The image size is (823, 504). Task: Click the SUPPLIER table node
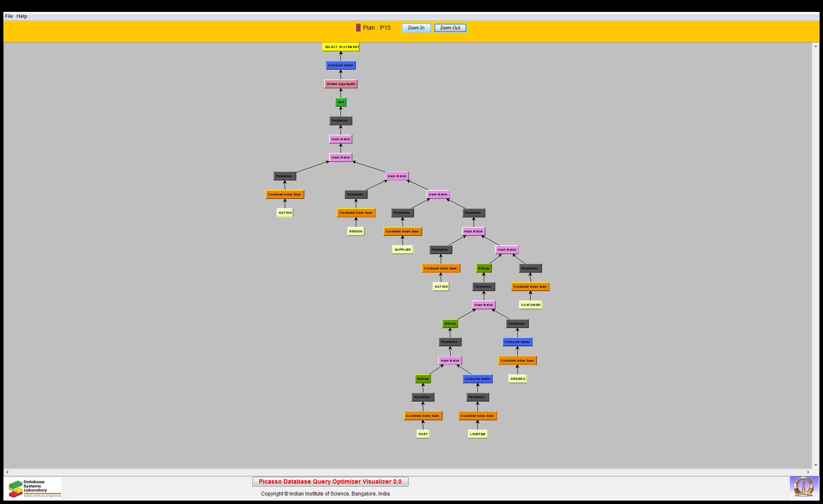pyautogui.click(x=403, y=250)
